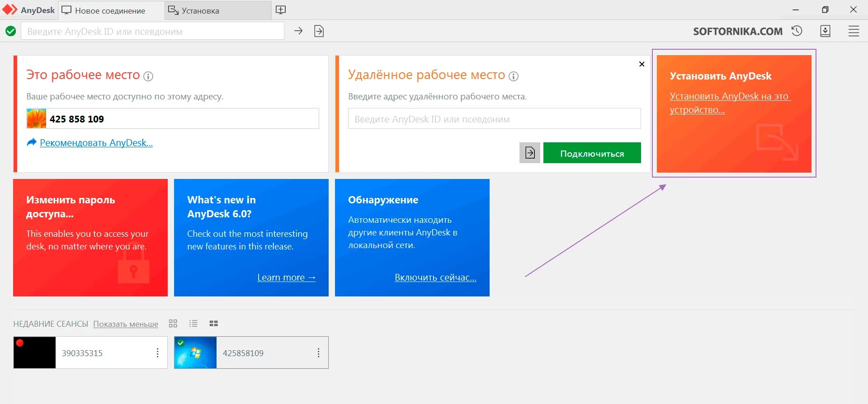Click Показать меньше link
The image size is (868, 404).
(x=126, y=324)
